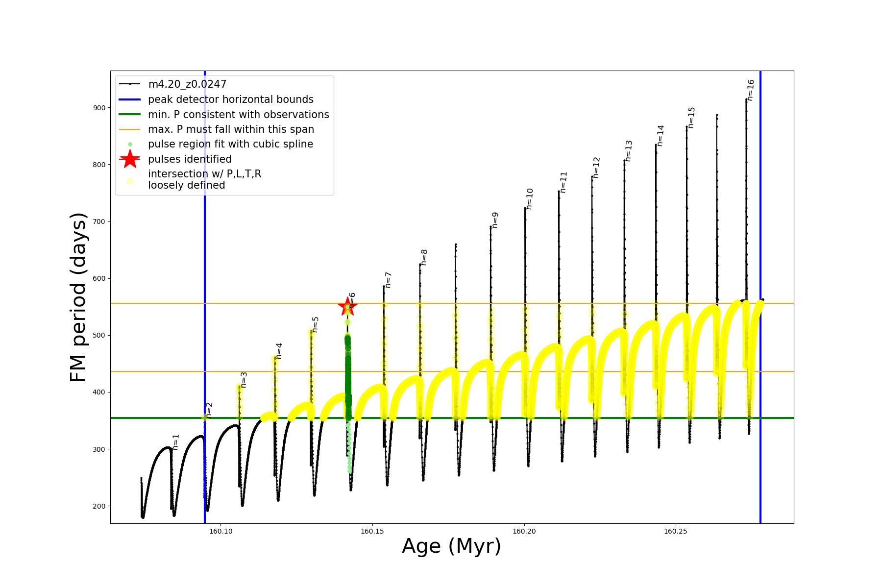Click the orange line swatch in the legend
The height and width of the screenshot is (588, 882).
click(x=130, y=129)
